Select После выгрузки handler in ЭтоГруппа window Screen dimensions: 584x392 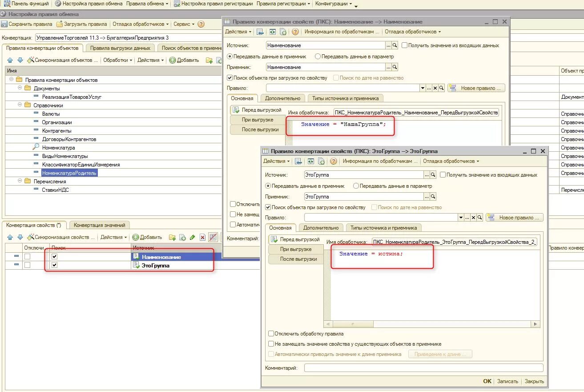pyautogui.click(x=296, y=259)
